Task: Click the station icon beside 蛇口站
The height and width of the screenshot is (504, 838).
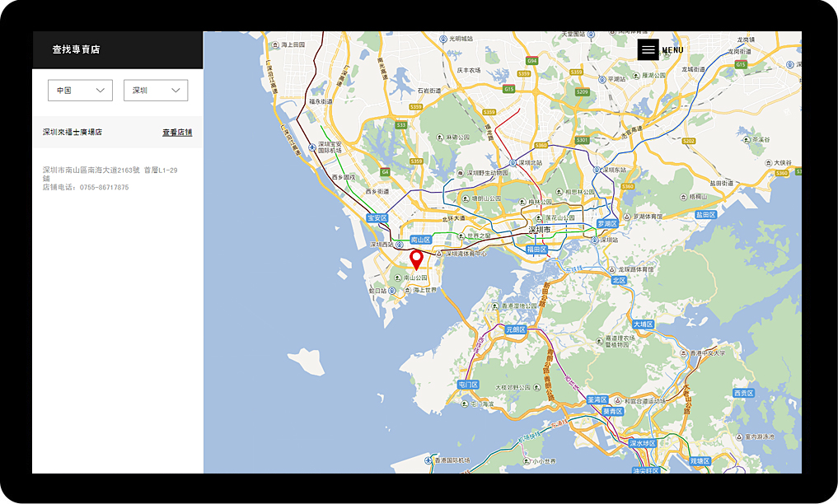Action: 391,291
